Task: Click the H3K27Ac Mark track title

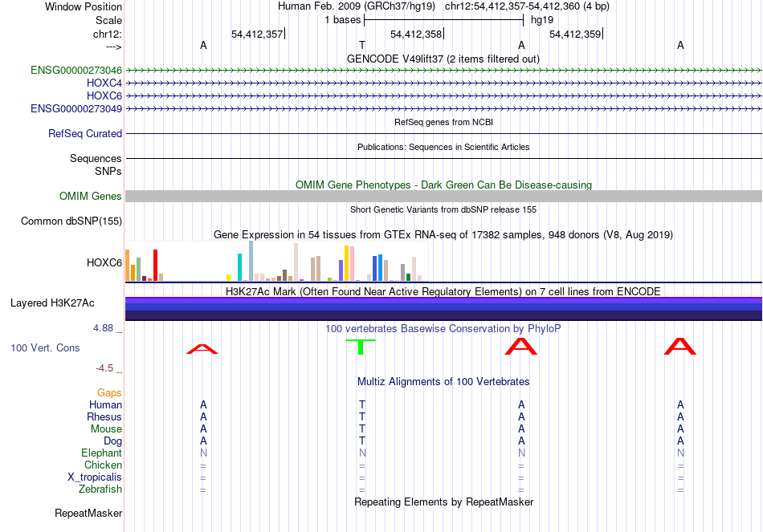Action: tap(443, 291)
